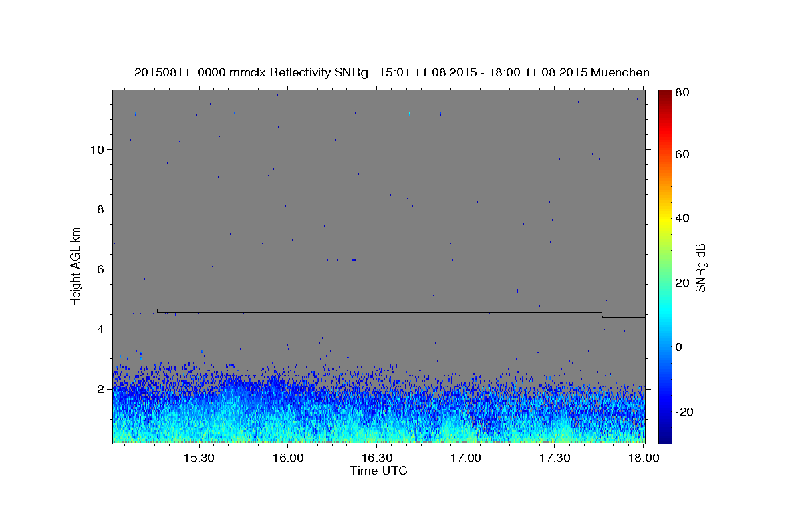798x532 pixels.
Task: Click the step down in the black line near 17:45
Action: pyautogui.click(x=602, y=315)
